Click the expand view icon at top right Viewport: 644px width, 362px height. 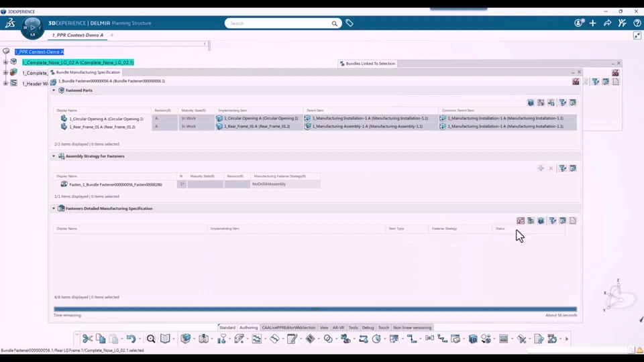point(637,36)
